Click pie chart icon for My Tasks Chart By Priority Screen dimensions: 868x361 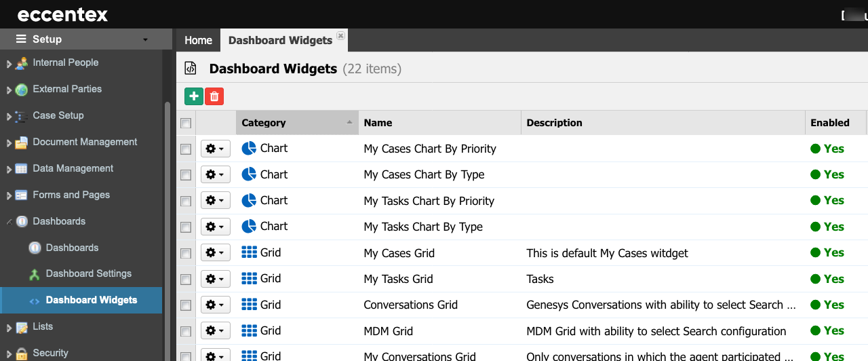point(249,200)
